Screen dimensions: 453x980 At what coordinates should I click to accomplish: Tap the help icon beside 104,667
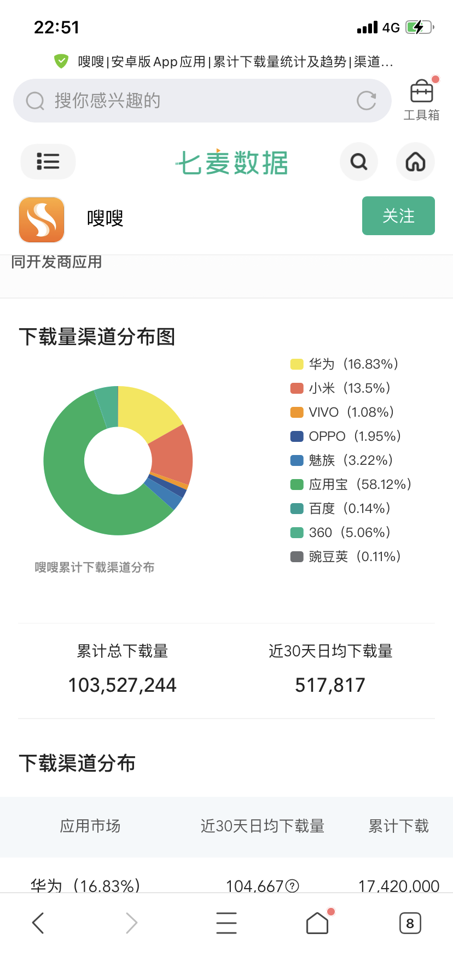(x=293, y=886)
